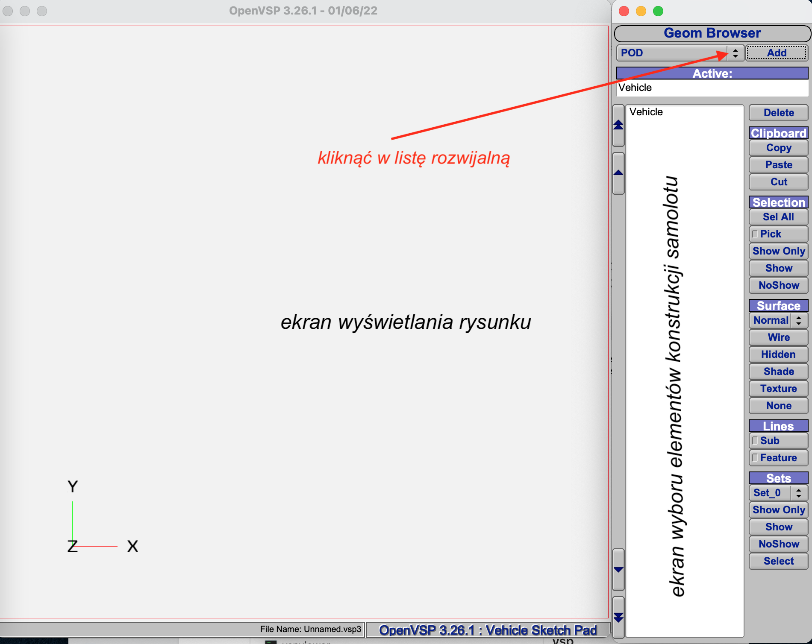Click the move-up single arrow button
This screenshot has width=812, height=644.
coord(618,173)
